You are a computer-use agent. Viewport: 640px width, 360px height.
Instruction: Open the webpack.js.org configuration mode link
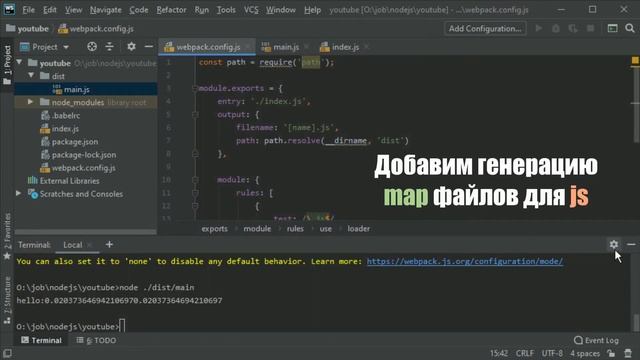coord(465,261)
